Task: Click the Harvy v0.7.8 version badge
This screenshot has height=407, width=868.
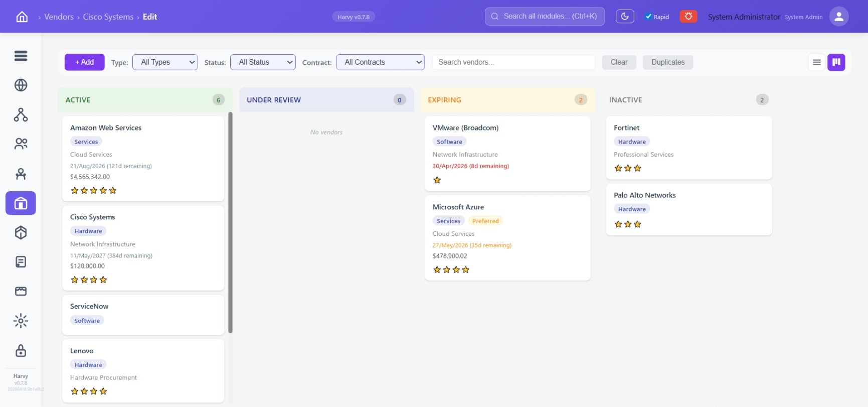Action: tap(354, 17)
